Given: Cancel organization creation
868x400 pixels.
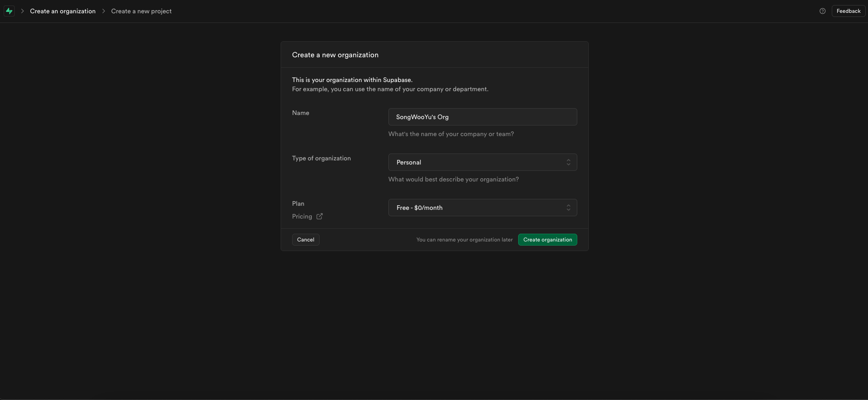Looking at the screenshot, I should pos(305,240).
